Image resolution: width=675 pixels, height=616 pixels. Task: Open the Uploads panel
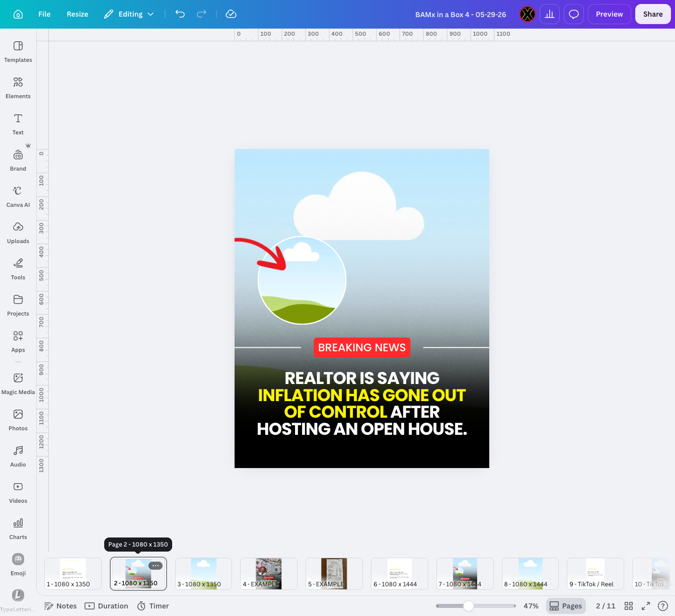click(x=18, y=233)
